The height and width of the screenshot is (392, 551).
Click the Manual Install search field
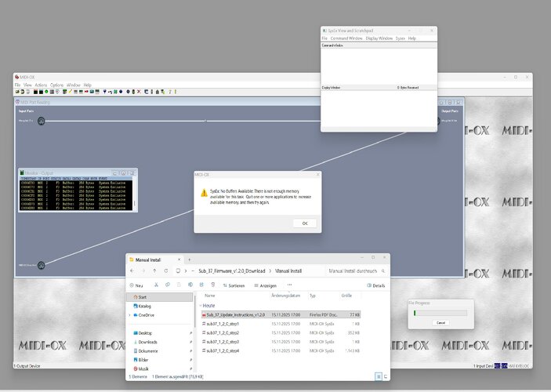pyautogui.click(x=353, y=271)
